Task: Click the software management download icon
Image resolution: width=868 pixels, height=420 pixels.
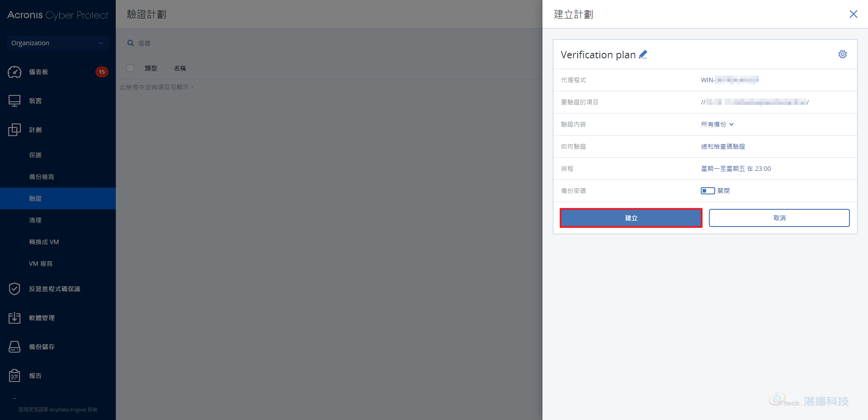Action: (x=14, y=318)
